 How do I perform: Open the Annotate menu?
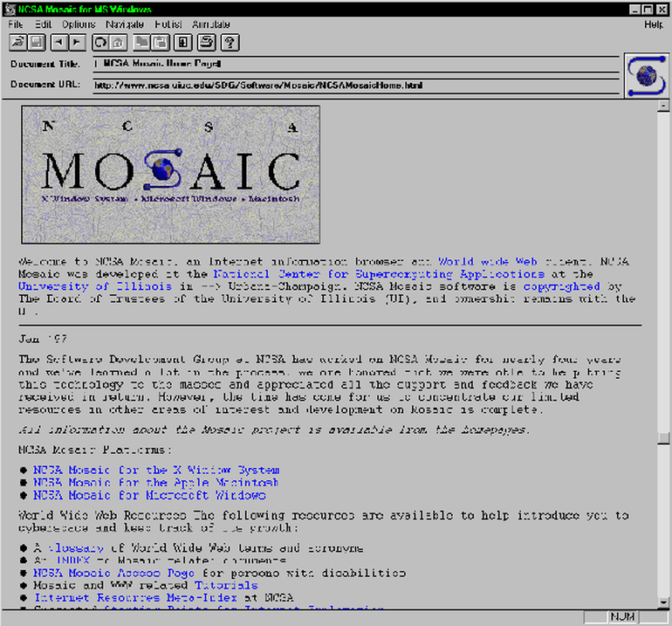[211, 24]
